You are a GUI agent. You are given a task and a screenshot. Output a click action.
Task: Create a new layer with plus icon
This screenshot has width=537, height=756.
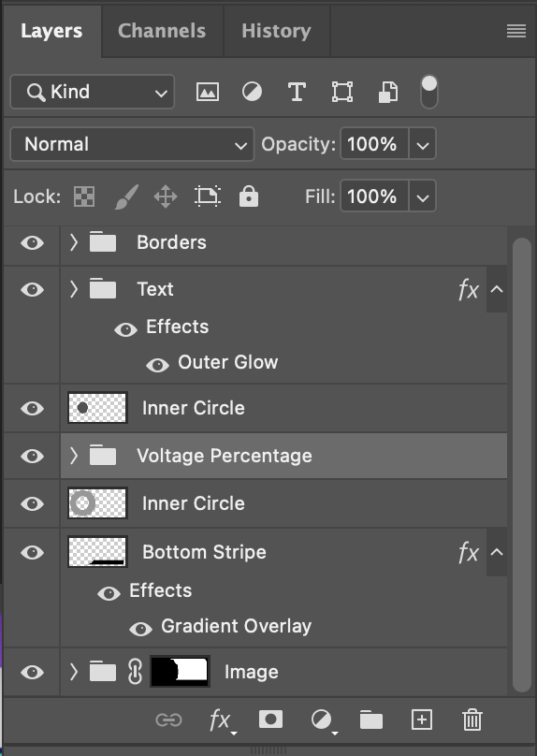pos(421,720)
